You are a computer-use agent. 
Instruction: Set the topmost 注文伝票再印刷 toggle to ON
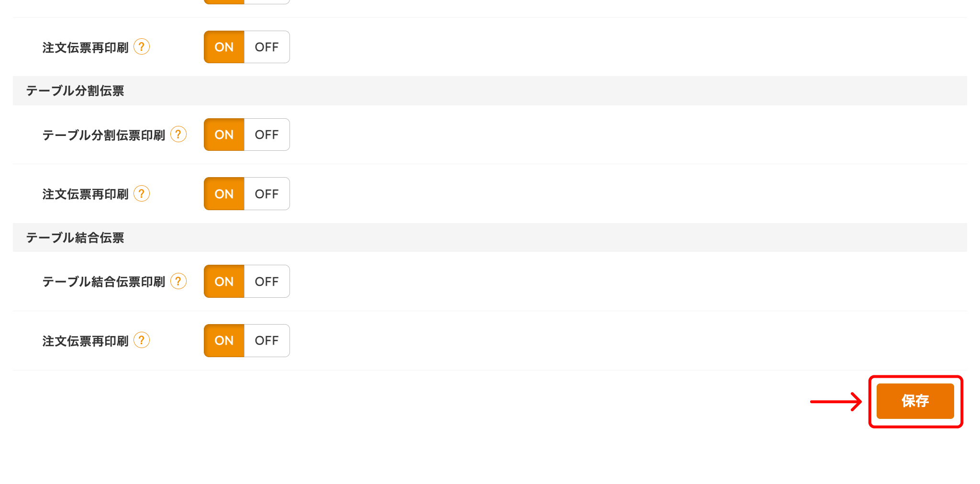(x=224, y=47)
